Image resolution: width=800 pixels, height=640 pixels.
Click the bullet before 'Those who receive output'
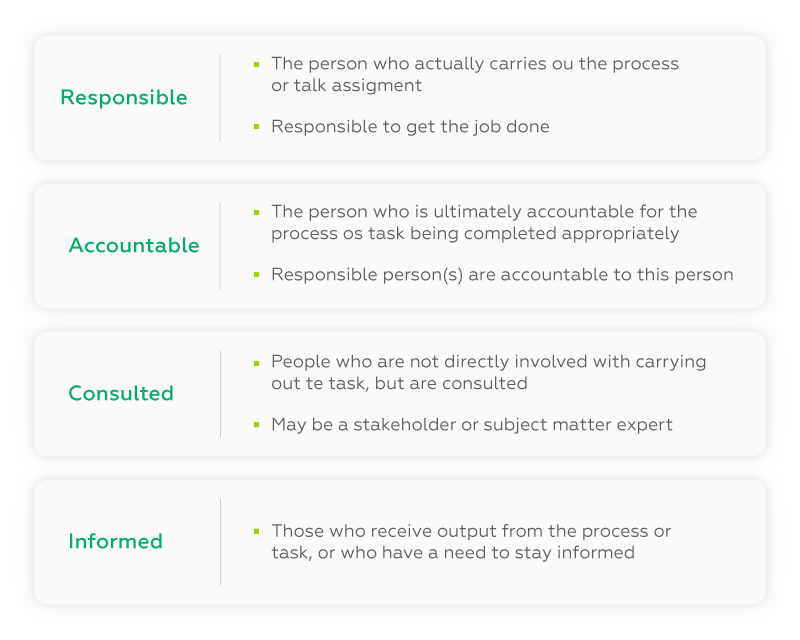[257, 532]
